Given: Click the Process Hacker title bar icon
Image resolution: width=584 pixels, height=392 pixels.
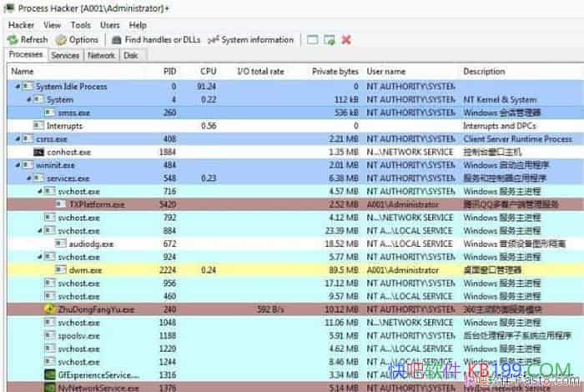Looking at the screenshot, I should coord(9,8).
